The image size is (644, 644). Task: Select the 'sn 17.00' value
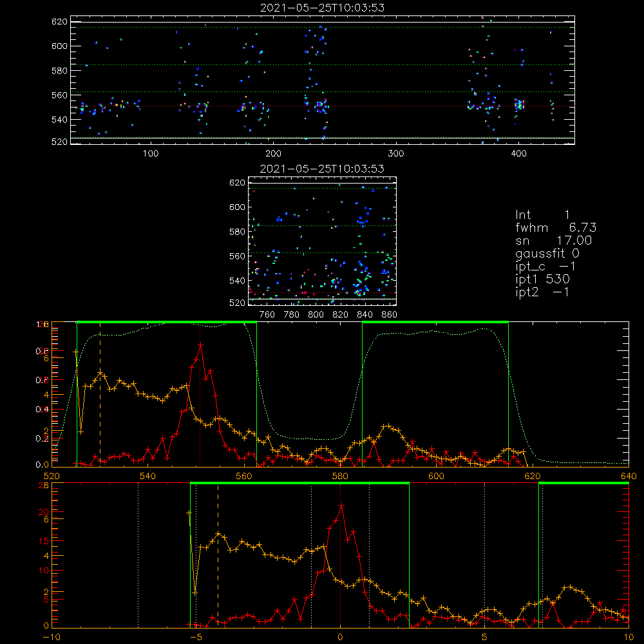[554, 240]
